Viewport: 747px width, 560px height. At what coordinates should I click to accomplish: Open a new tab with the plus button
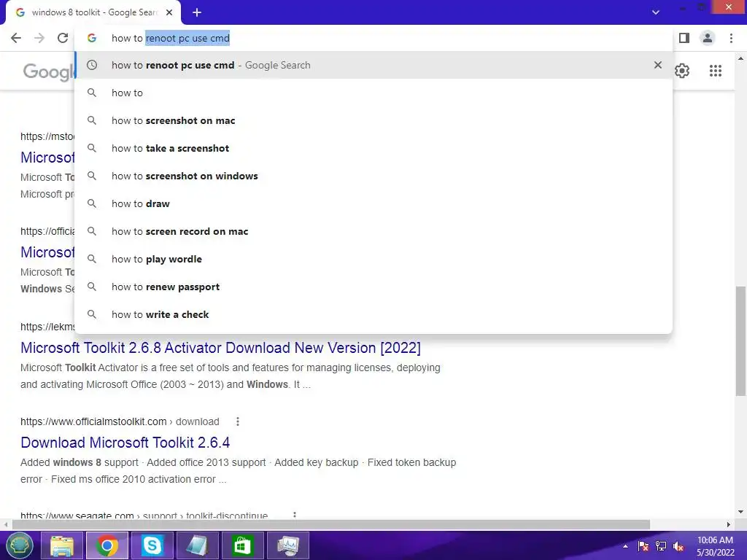click(197, 12)
